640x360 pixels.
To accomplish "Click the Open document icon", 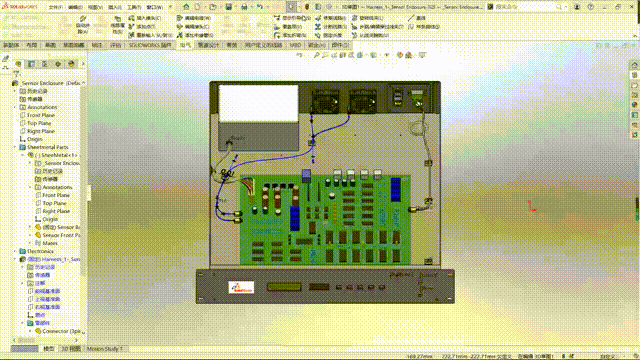I will [x=213, y=7].
